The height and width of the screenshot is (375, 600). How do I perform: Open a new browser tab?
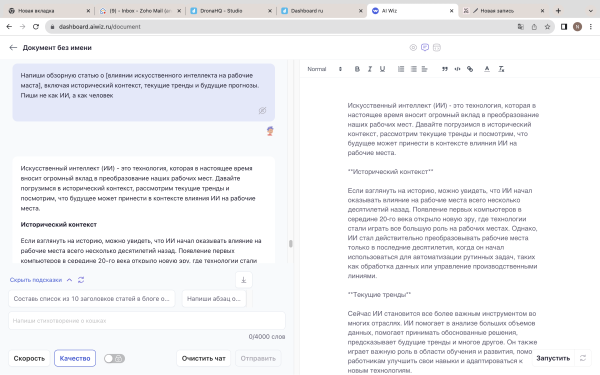pyautogui.click(x=558, y=11)
